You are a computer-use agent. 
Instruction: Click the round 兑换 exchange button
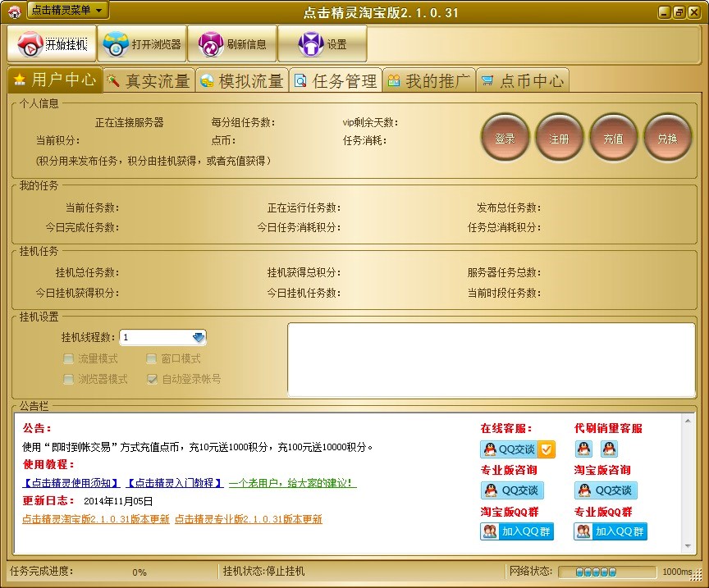(667, 138)
